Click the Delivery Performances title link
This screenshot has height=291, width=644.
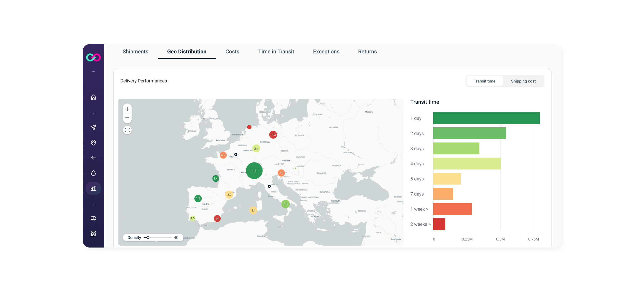coord(144,81)
